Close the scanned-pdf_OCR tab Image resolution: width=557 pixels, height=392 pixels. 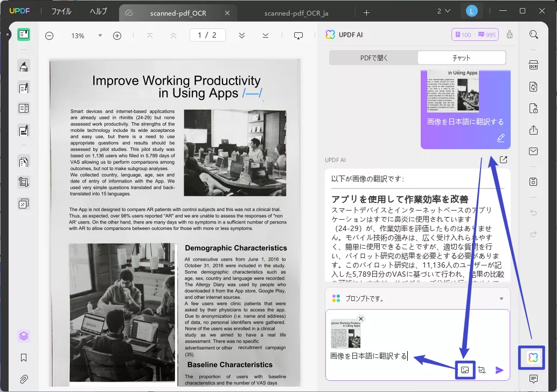[x=227, y=13]
